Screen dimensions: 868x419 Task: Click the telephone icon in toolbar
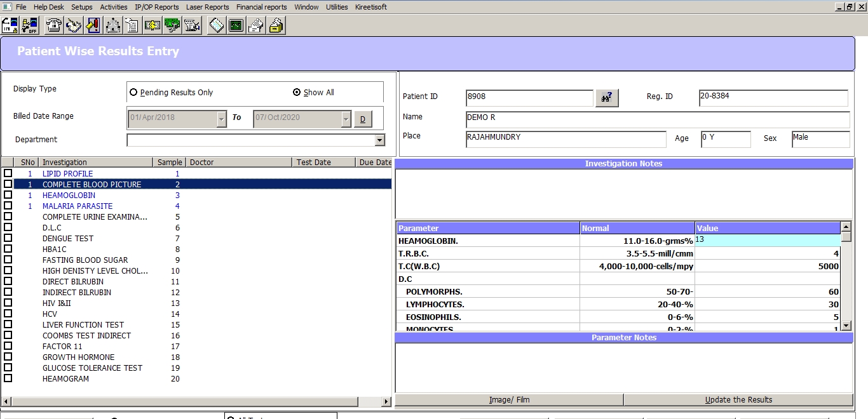point(55,25)
